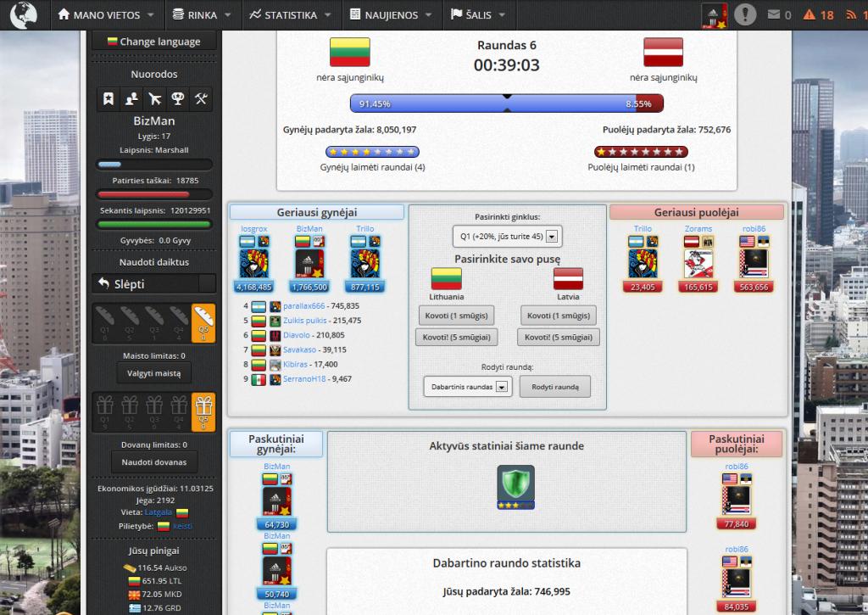Image resolution: width=868 pixels, height=615 pixels.
Task: Click the red experience progress bar
Action: [x=154, y=194]
